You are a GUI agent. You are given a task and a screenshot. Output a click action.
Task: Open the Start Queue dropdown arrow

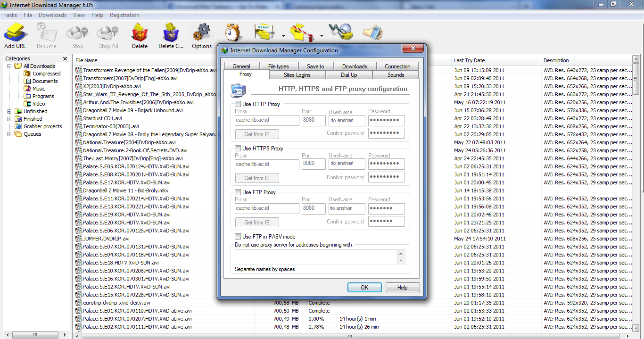(x=283, y=36)
